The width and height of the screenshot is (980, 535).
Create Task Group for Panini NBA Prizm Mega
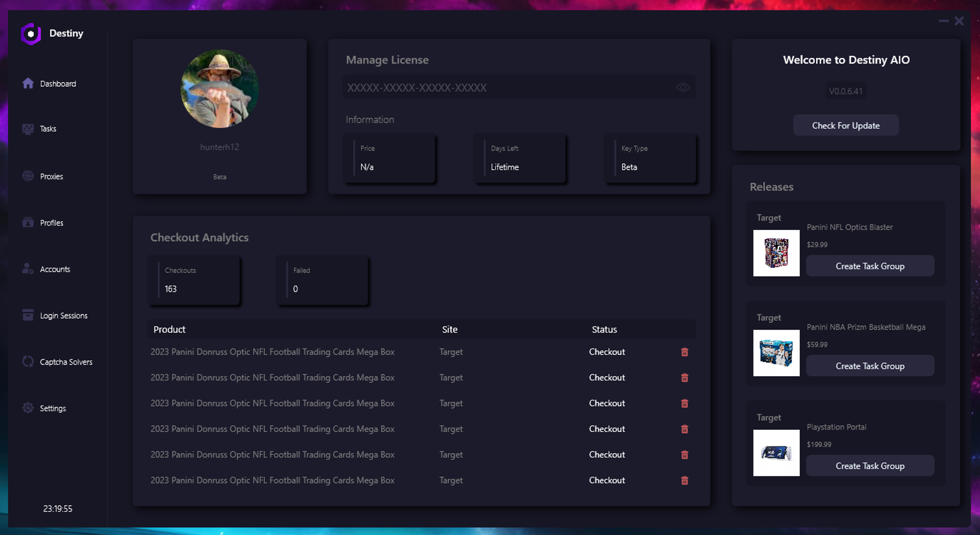click(870, 366)
